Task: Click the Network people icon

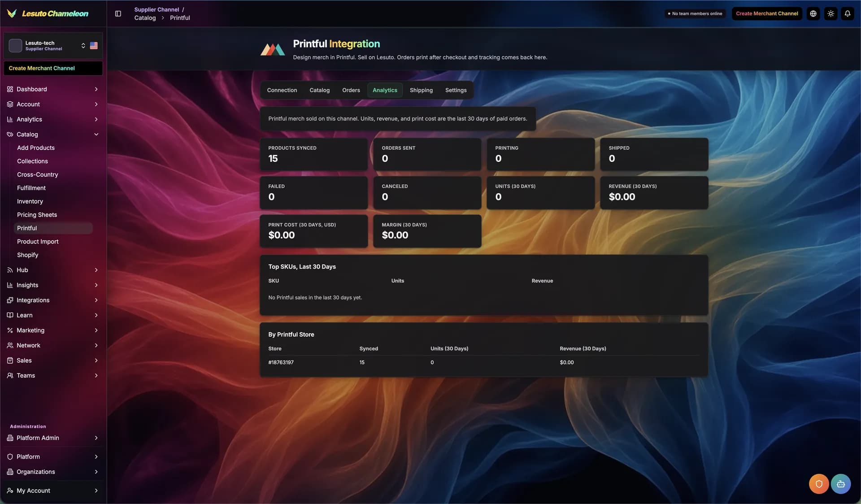Action: (10, 345)
